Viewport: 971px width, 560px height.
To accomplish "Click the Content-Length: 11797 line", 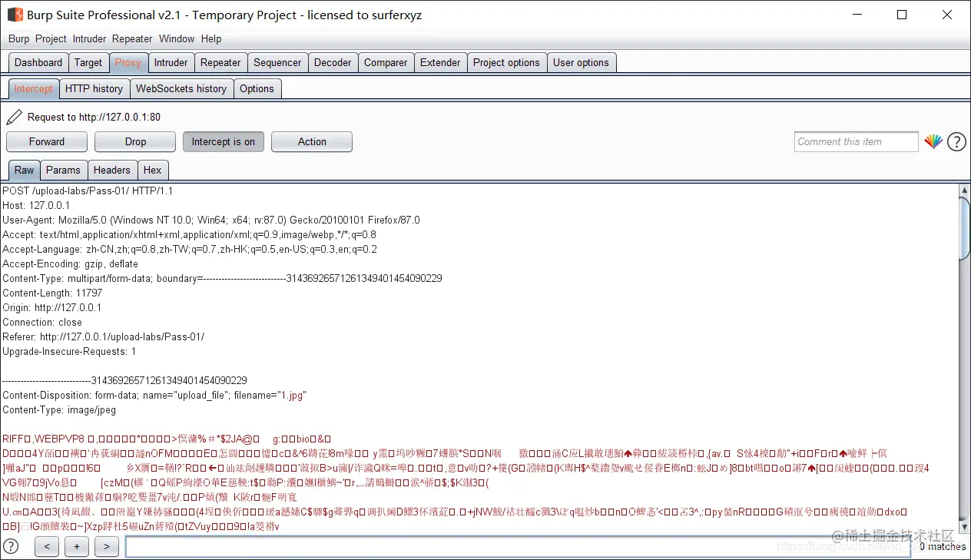I will coord(52,293).
